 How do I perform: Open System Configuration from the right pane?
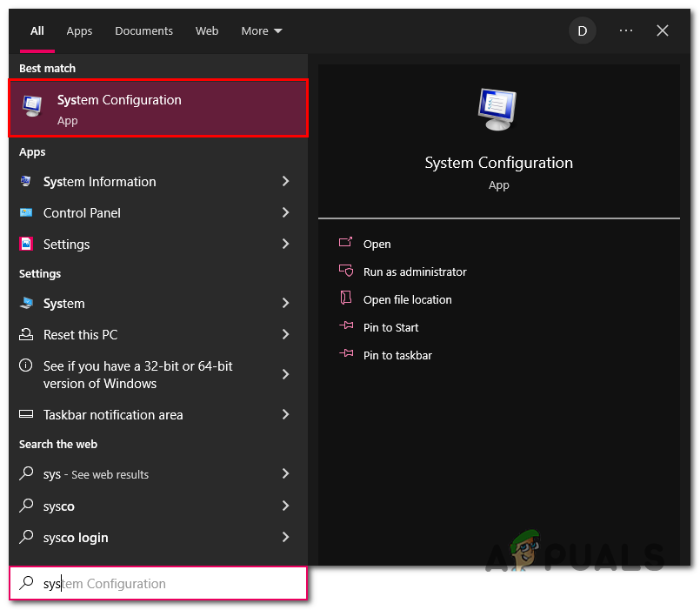[377, 245]
